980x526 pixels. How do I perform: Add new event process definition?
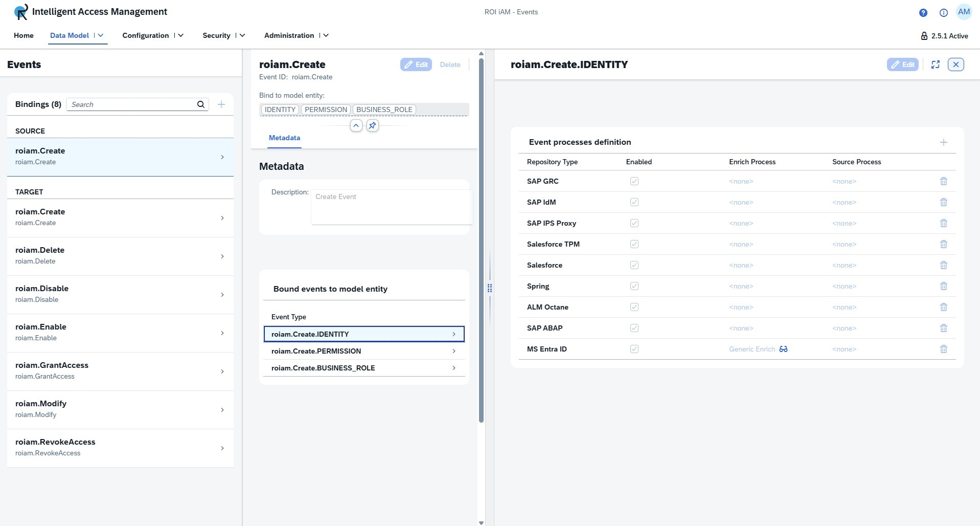point(943,142)
